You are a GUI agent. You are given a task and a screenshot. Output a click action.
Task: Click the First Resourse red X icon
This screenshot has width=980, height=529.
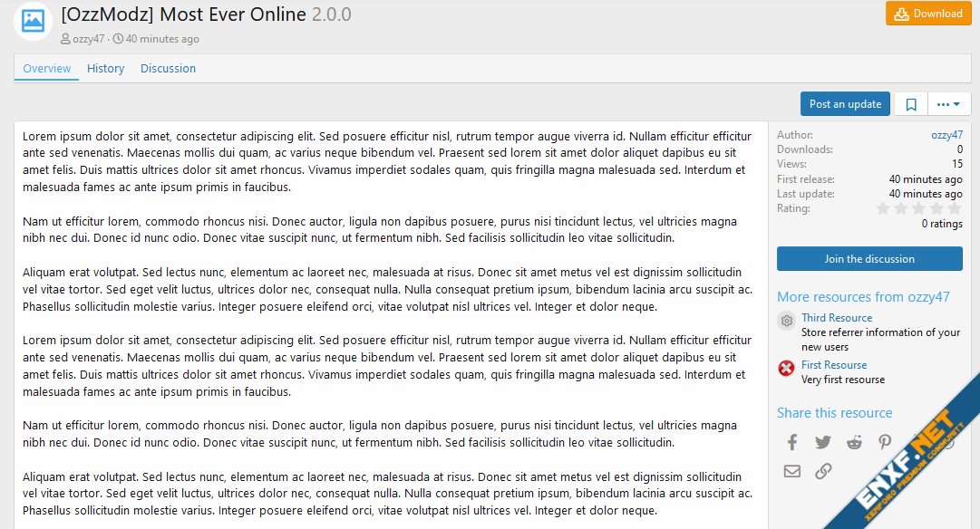tap(786, 368)
